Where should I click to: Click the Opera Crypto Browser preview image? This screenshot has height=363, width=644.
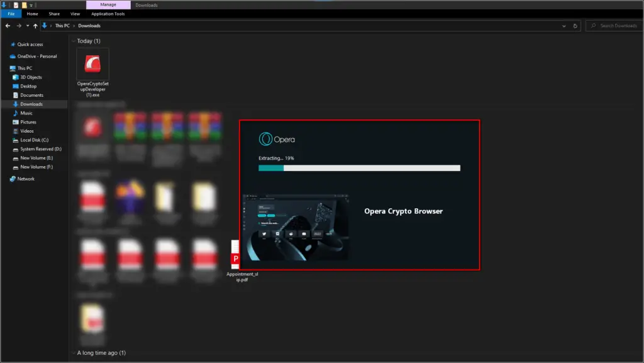pyautogui.click(x=296, y=228)
